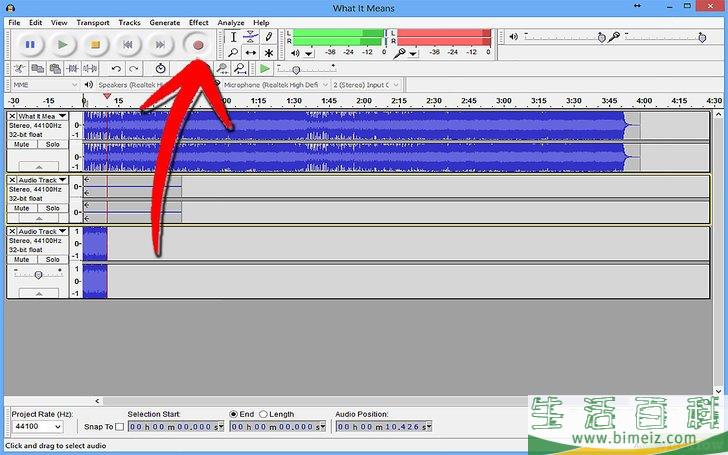This screenshot has height=455, width=728.
Task: Close the middle Audio Track with X
Action: click(12, 180)
